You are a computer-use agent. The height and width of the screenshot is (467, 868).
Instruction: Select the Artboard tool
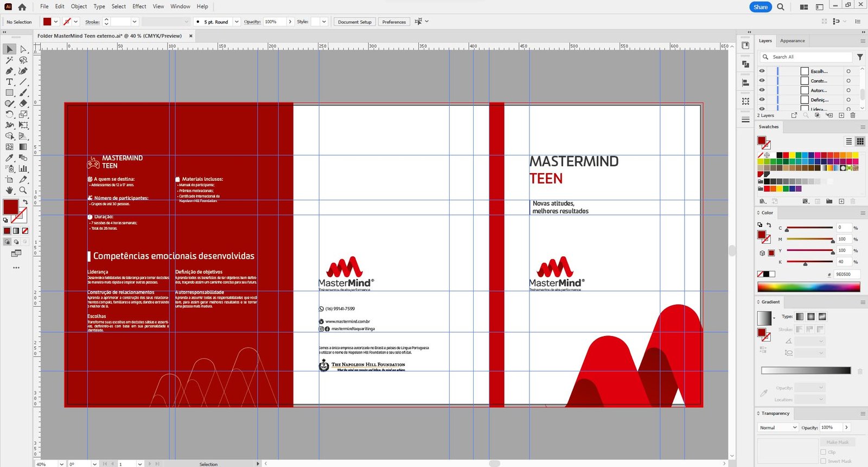click(10, 179)
